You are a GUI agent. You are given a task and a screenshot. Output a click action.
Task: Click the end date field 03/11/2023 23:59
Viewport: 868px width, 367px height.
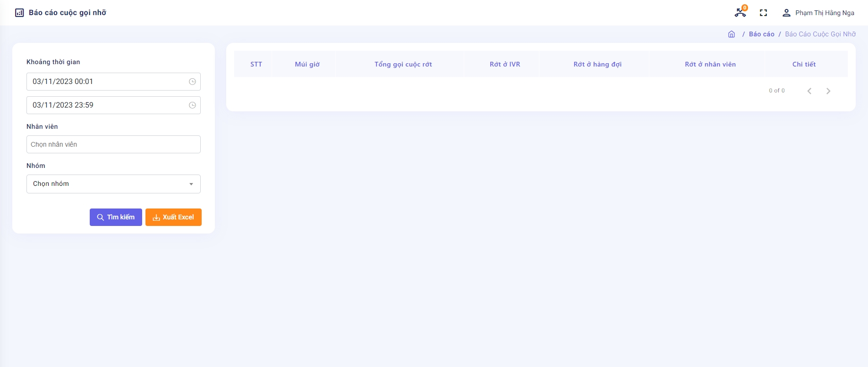tap(106, 105)
